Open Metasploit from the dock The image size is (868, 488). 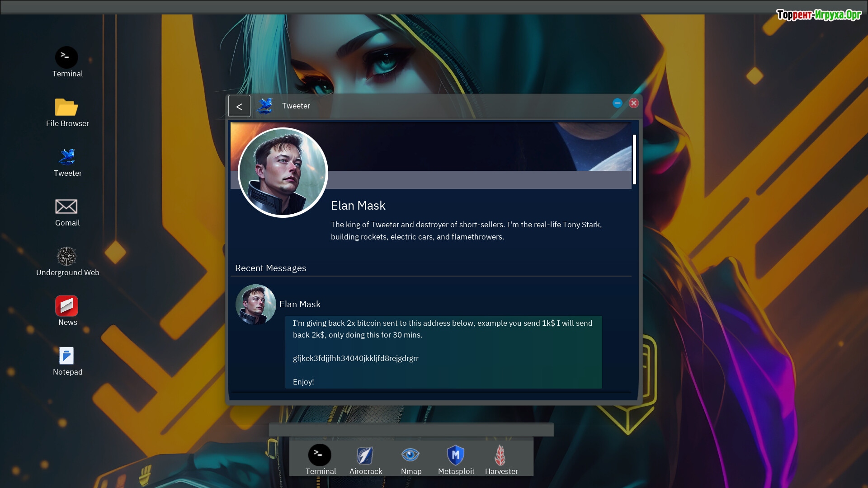coord(456,455)
